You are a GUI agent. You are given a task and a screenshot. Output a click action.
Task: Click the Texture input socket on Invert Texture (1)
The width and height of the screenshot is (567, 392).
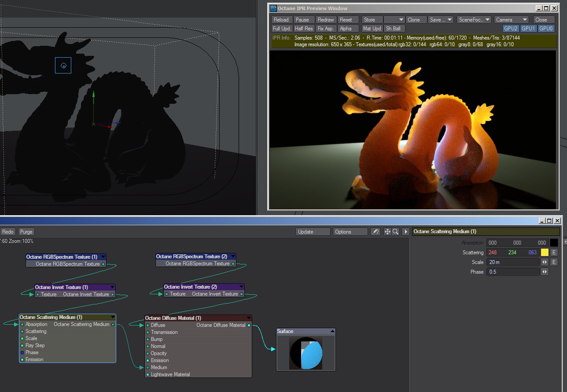pyautogui.click(x=37, y=294)
